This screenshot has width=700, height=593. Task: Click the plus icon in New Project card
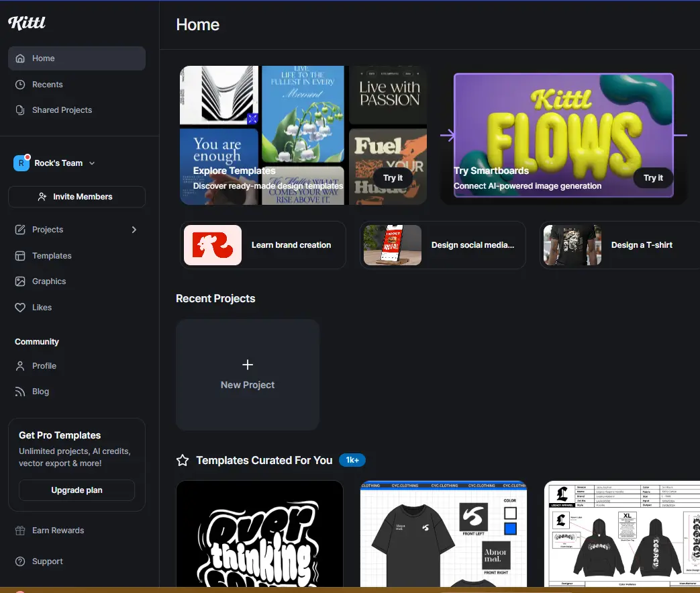(248, 365)
